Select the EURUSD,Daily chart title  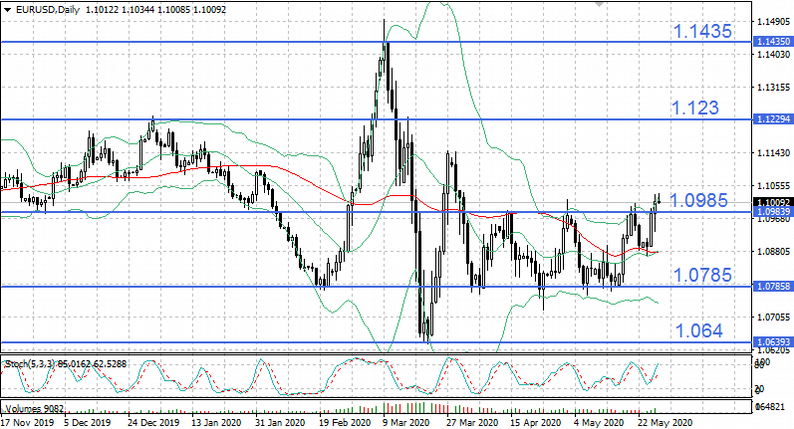(x=48, y=9)
